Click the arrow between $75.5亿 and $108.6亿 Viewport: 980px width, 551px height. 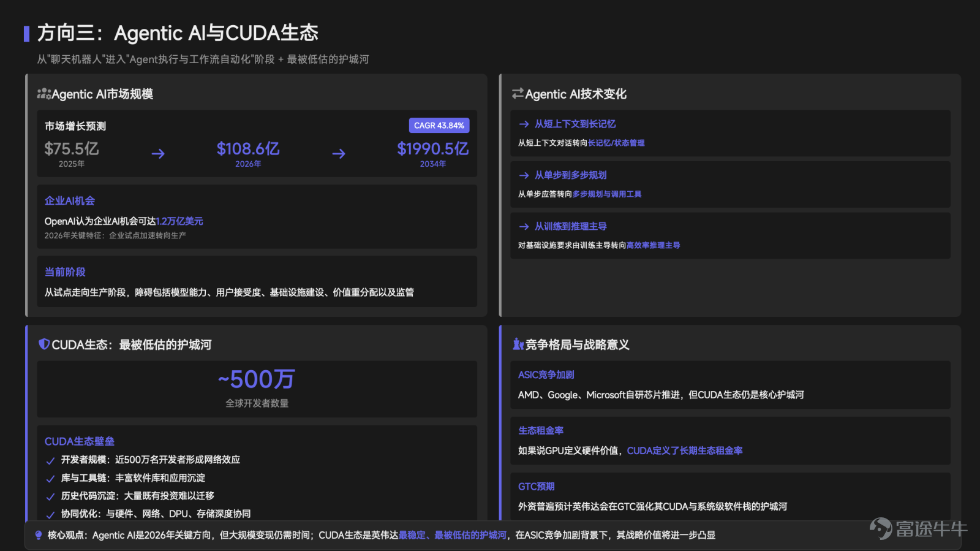(158, 153)
